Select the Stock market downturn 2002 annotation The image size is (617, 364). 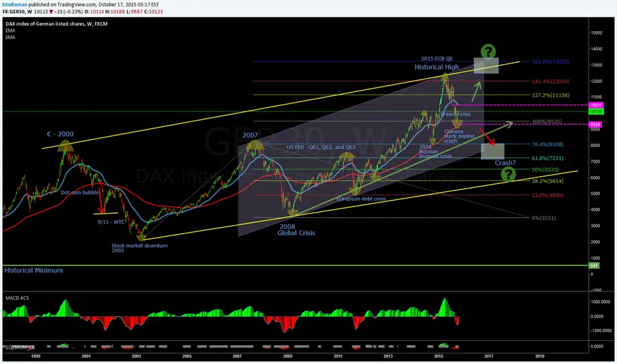pos(139,248)
